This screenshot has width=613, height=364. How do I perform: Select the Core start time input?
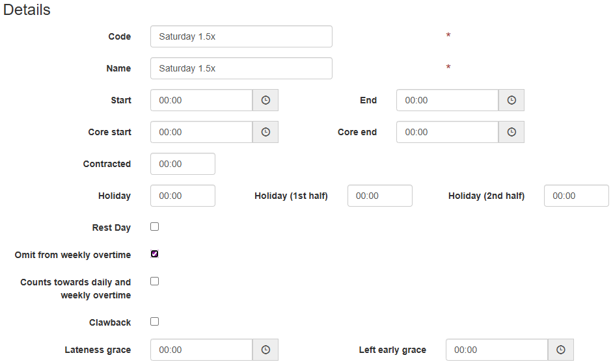tap(202, 132)
